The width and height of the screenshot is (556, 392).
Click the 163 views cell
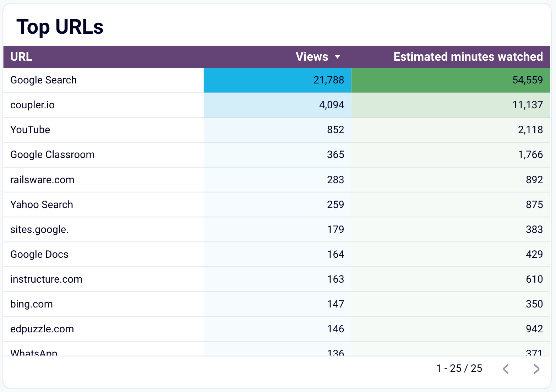coord(278,279)
